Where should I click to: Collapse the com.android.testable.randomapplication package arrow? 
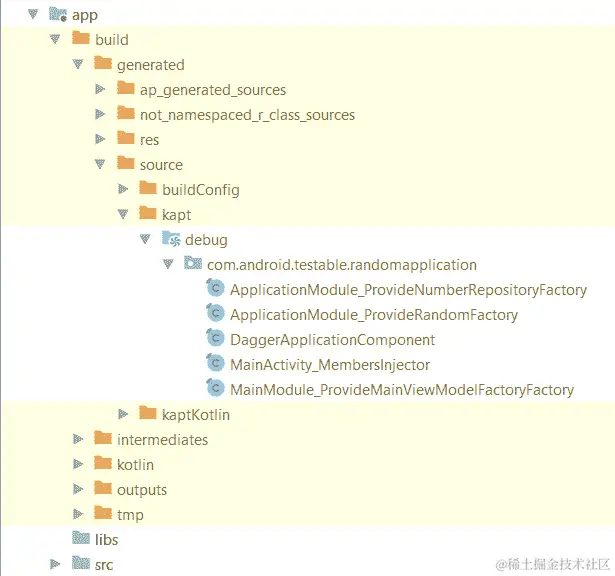pos(168,264)
